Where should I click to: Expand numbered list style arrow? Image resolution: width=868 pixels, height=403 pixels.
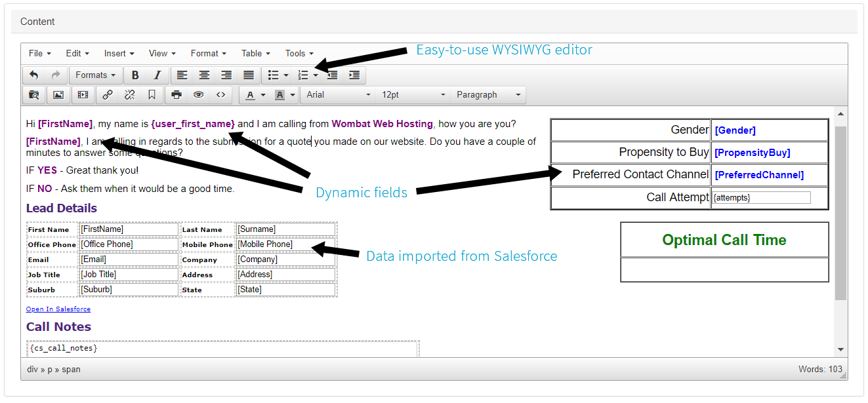pyautogui.click(x=316, y=76)
